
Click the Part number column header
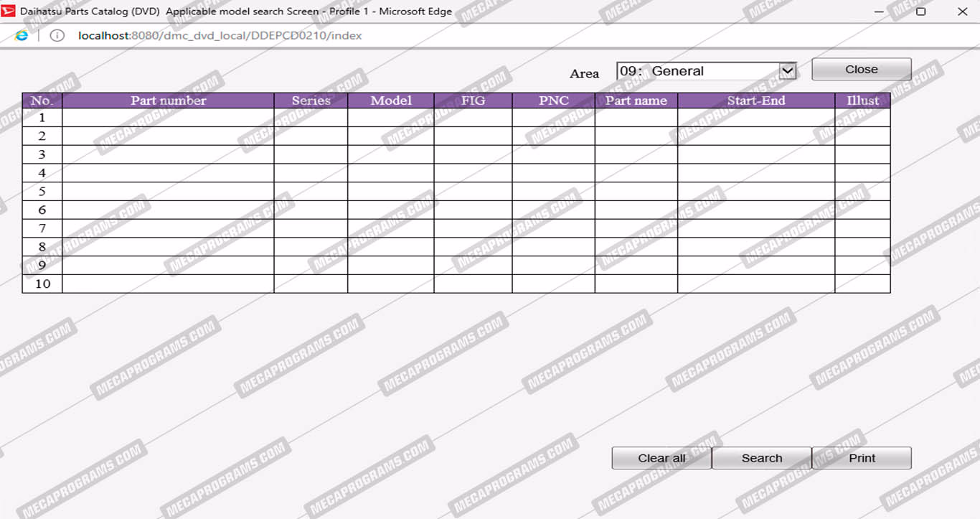coord(168,100)
